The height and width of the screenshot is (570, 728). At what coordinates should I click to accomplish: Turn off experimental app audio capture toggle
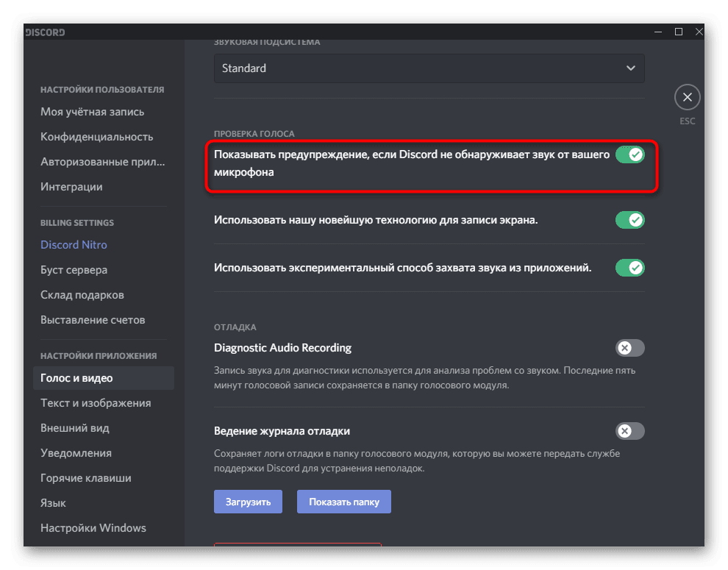[x=629, y=268]
